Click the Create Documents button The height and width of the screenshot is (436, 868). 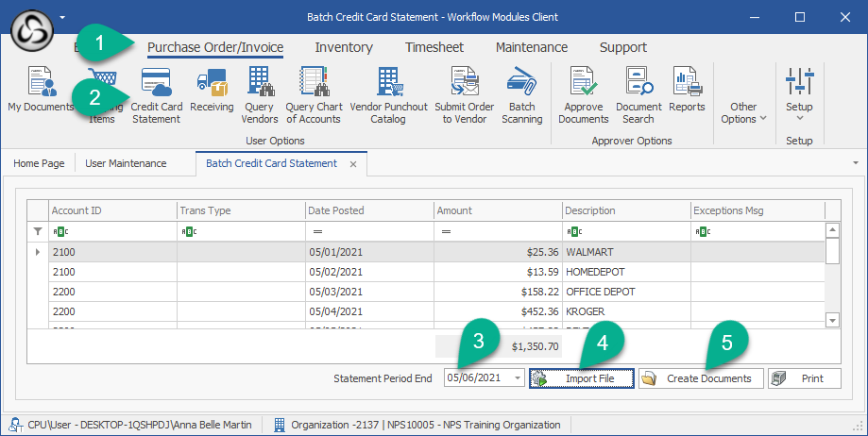tap(700, 378)
